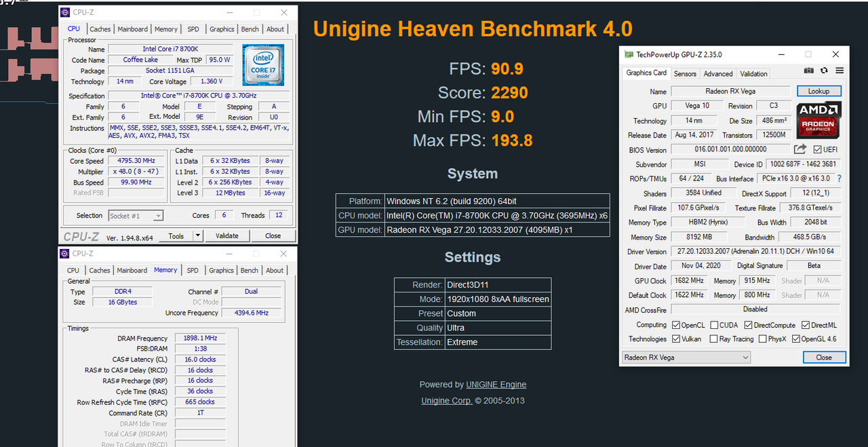The width and height of the screenshot is (868, 447).
Task: Open the Socket #1 selection dropdown
Action: (x=136, y=215)
